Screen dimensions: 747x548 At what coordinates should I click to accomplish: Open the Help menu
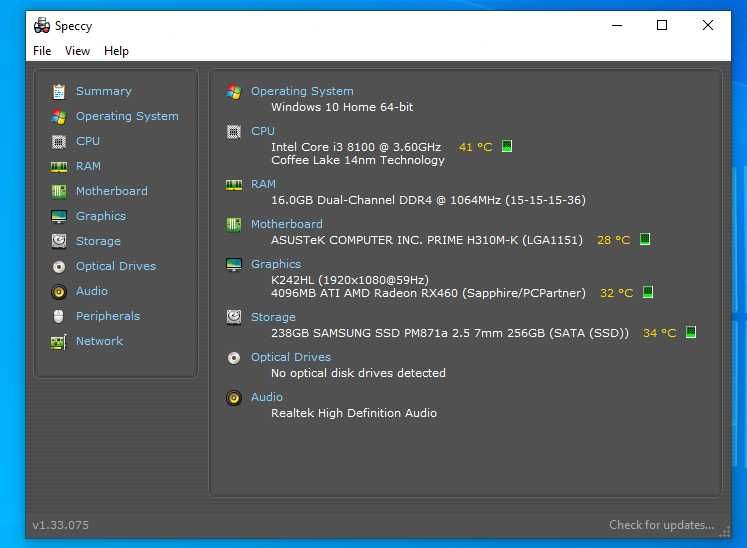point(116,51)
